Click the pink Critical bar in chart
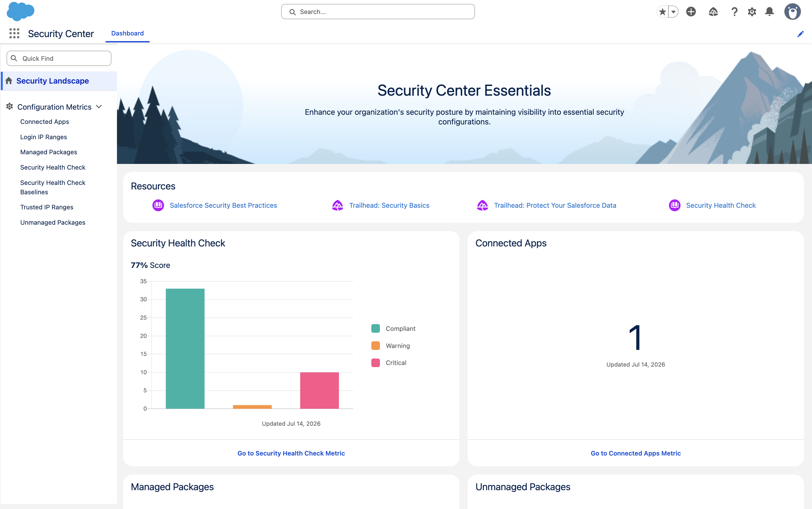 [319, 390]
